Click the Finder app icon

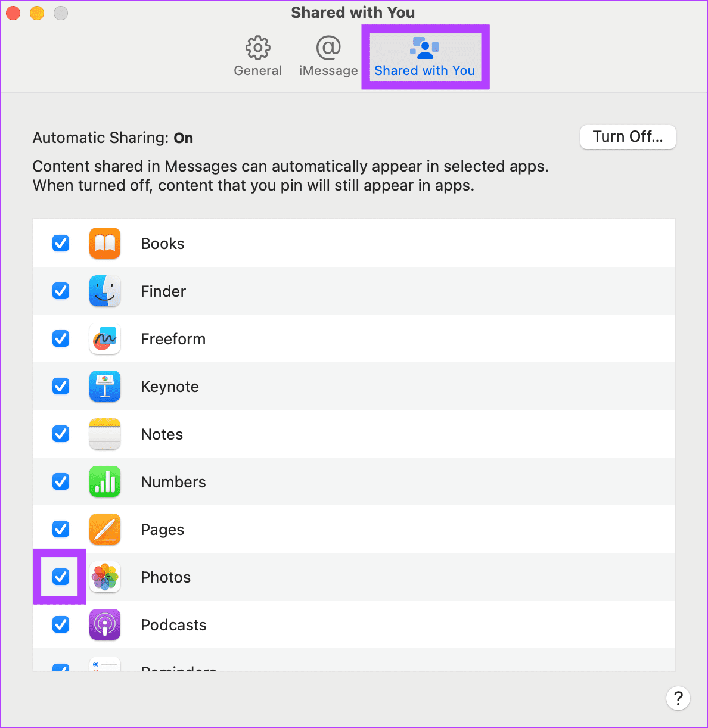pyautogui.click(x=105, y=291)
